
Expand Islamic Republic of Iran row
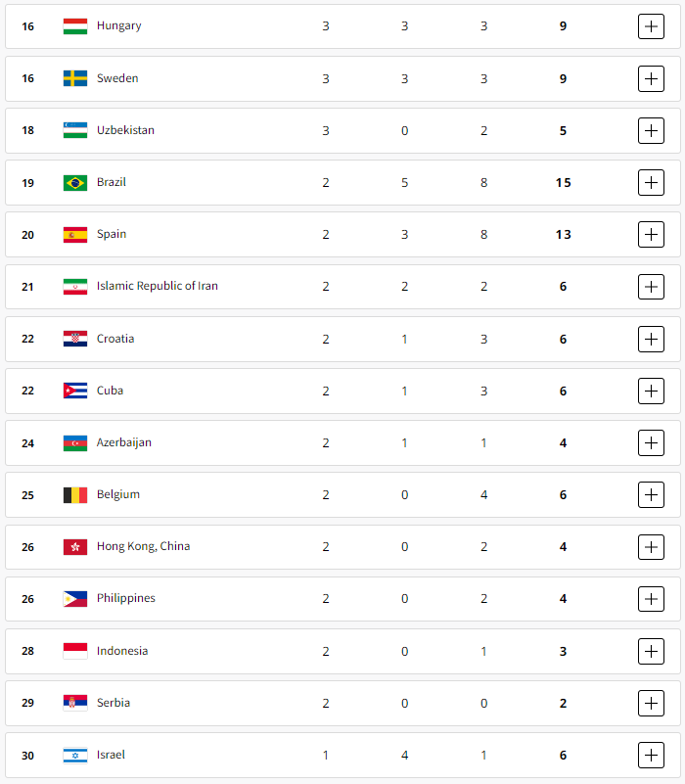pos(651,287)
